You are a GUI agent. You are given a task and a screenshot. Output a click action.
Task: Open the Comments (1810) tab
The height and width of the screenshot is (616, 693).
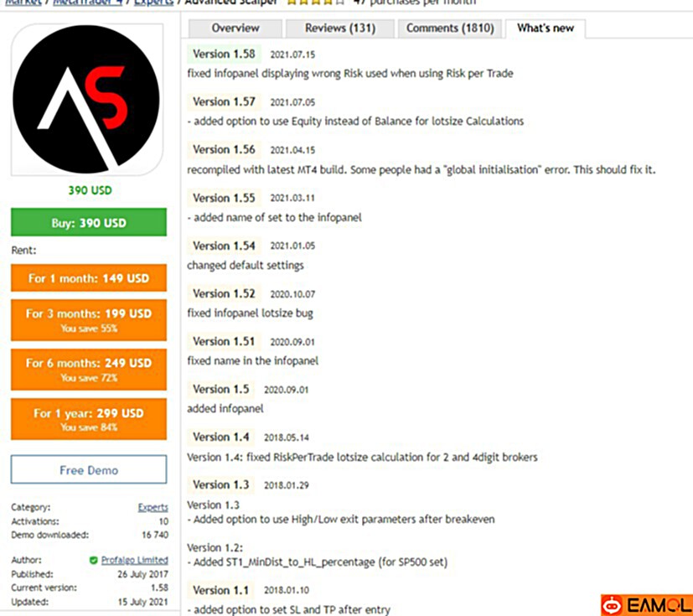pos(450,28)
